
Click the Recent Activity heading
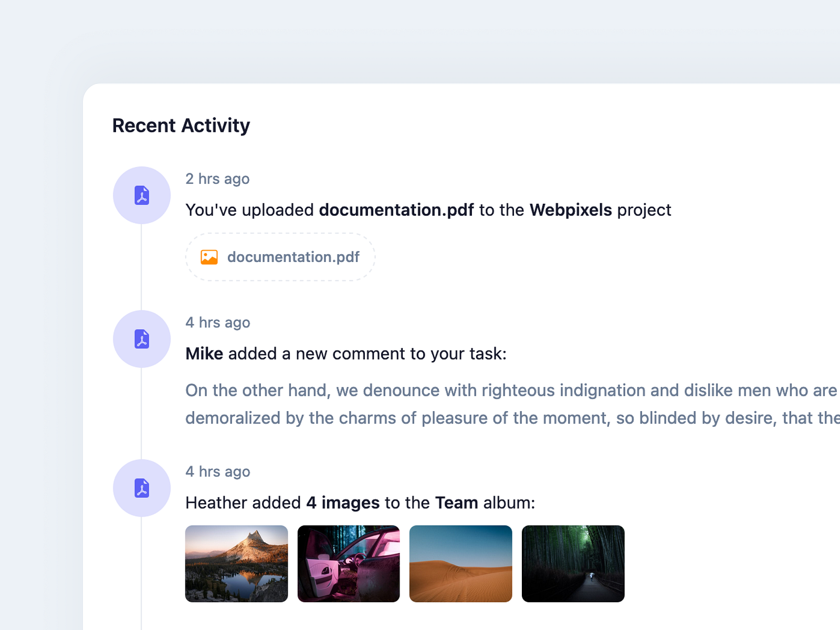[181, 125]
